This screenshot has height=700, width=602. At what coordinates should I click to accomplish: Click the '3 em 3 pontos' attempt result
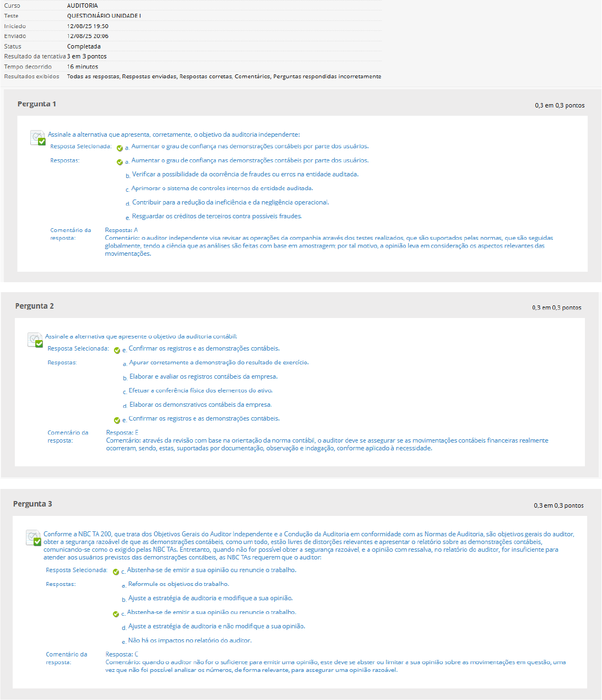tap(87, 56)
